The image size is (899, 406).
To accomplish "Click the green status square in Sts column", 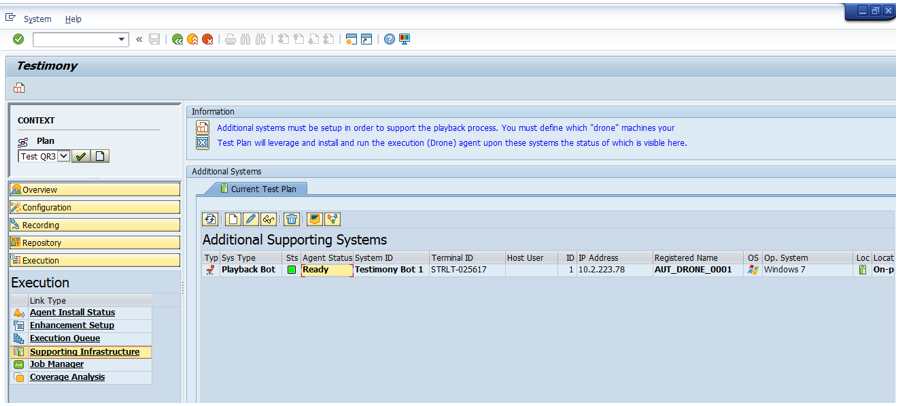I will [x=292, y=270].
